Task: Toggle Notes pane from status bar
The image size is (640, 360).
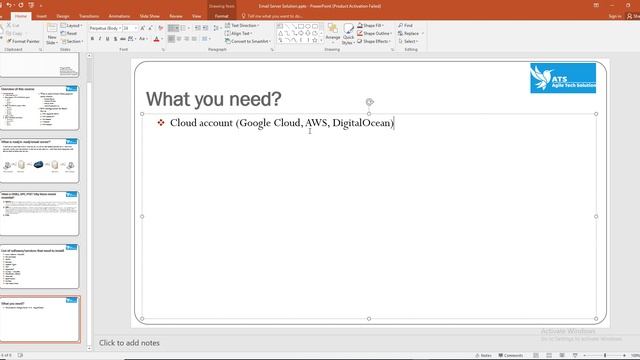Action: point(483,356)
